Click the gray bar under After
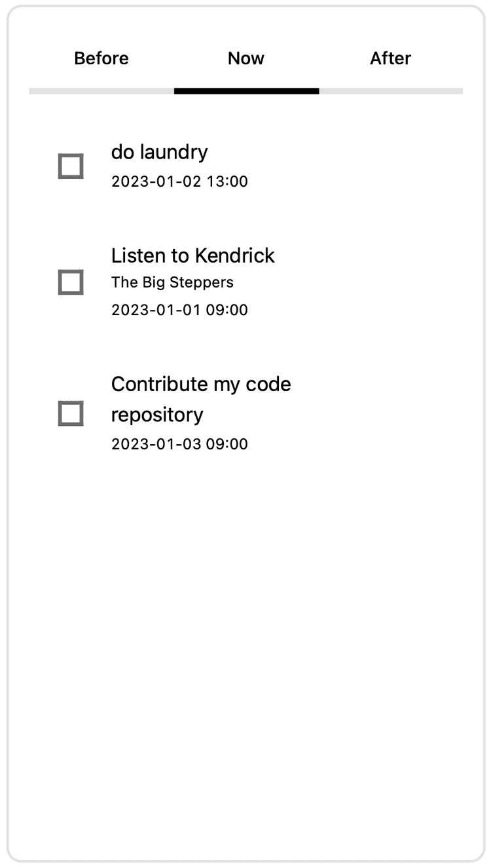 pyautogui.click(x=391, y=91)
